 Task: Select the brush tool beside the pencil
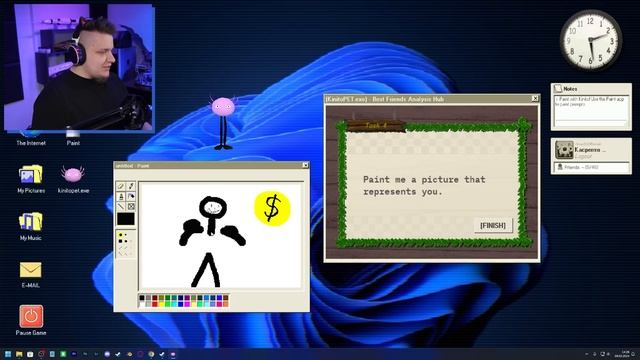tap(131, 186)
